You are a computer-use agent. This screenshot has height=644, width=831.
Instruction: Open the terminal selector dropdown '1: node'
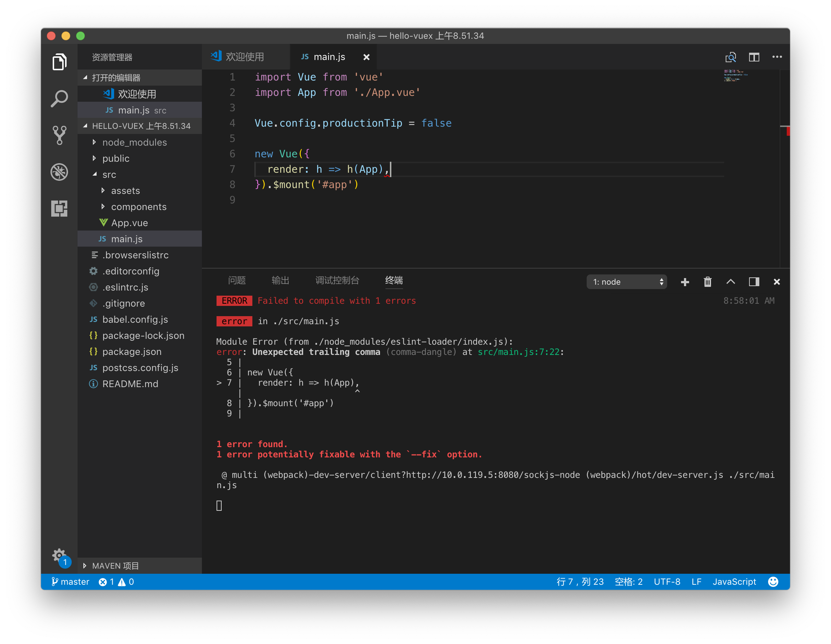tap(627, 282)
